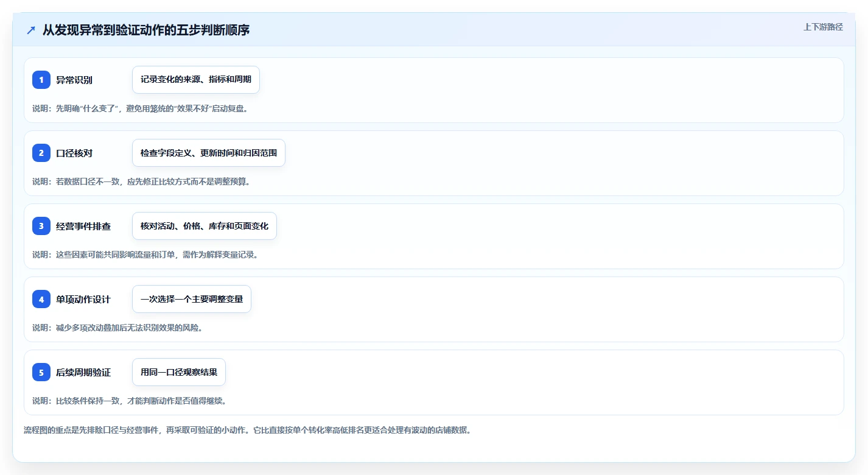Click the 用同一口径观察结果 chip

click(179, 372)
